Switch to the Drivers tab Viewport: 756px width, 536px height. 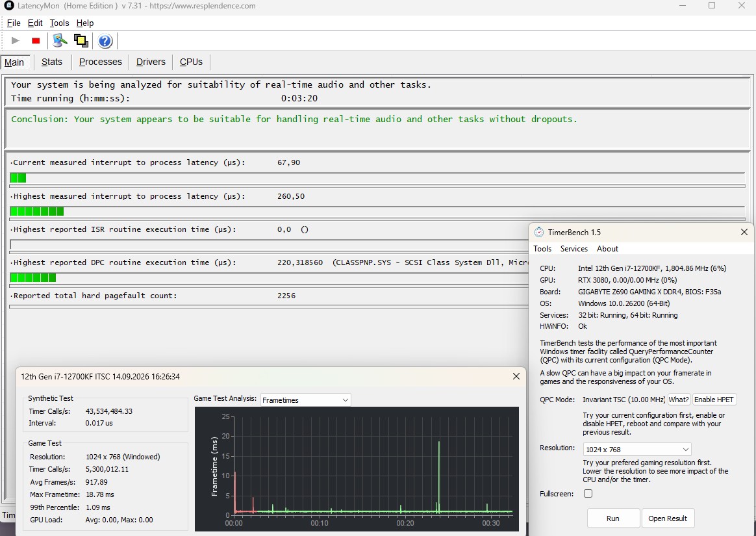[x=151, y=62]
